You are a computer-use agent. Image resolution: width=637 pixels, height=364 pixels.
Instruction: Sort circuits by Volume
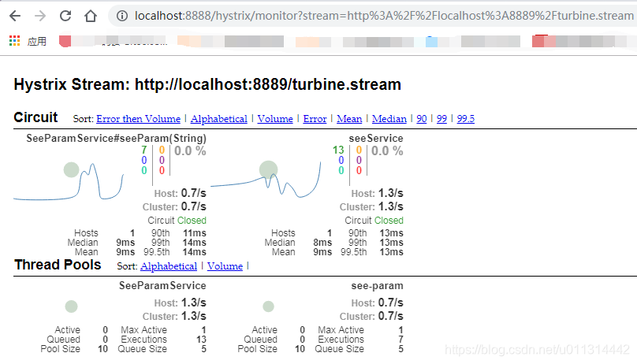tap(275, 119)
